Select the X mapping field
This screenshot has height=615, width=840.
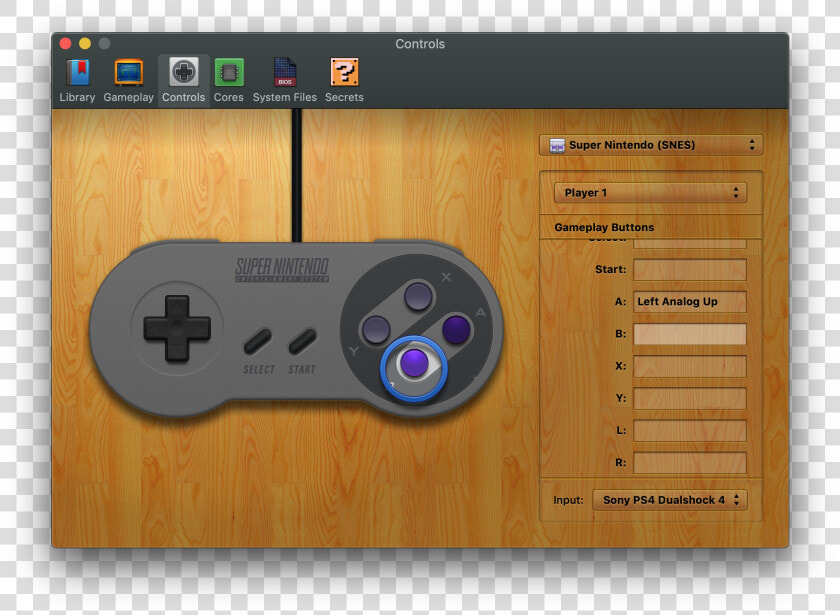(690, 366)
